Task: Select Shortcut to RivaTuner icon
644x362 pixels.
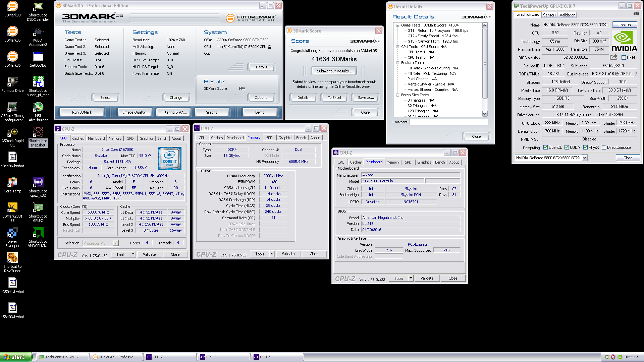Action: (x=12, y=262)
